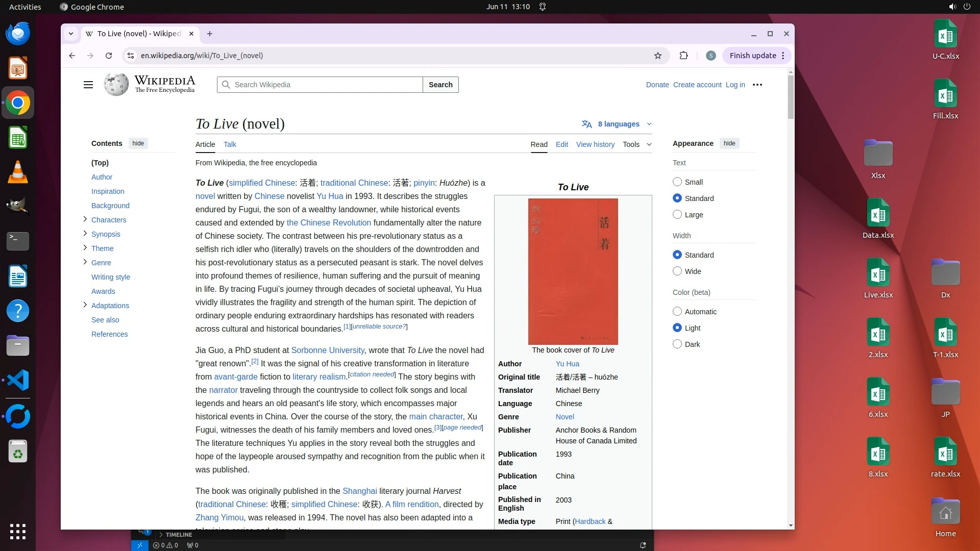This screenshot has width=980, height=551.
Task: Reload the page with the refresh icon
Action: 109,56
